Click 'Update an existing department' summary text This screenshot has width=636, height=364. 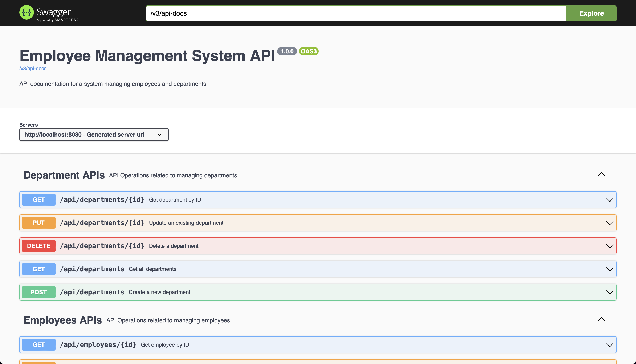click(x=186, y=223)
